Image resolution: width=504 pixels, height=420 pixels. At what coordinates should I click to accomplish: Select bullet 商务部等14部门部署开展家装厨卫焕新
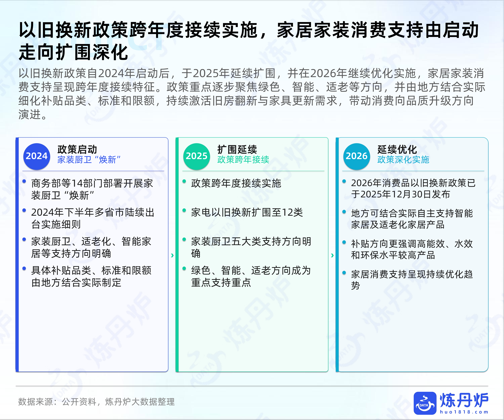[92, 189]
